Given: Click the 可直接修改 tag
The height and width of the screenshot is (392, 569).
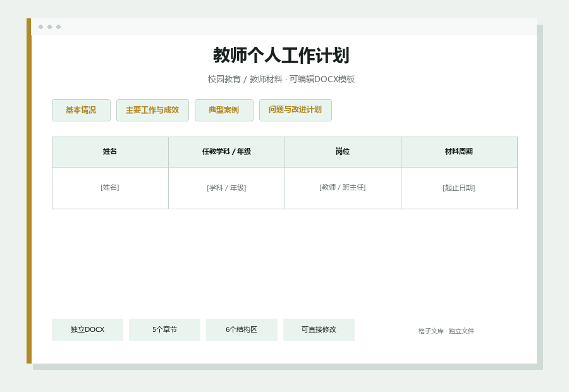Looking at the screenshot, I should pyautogui.click(x=319, y=329).
